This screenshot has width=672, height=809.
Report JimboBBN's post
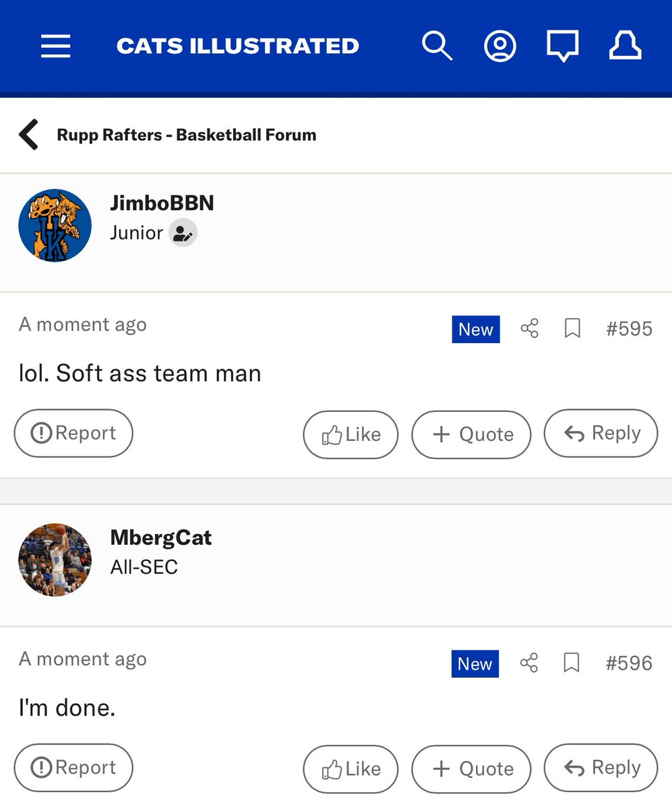[x=73, y=433]
